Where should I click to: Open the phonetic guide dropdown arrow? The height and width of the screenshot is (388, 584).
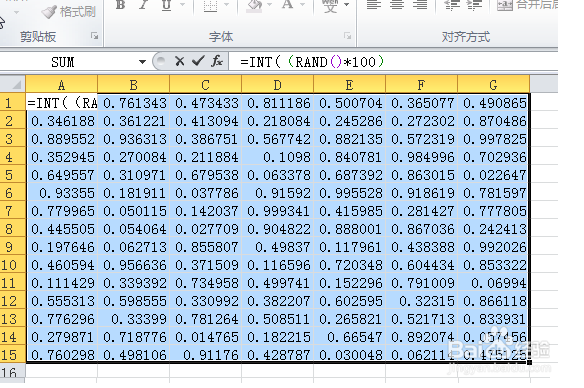tap(346, 5)
